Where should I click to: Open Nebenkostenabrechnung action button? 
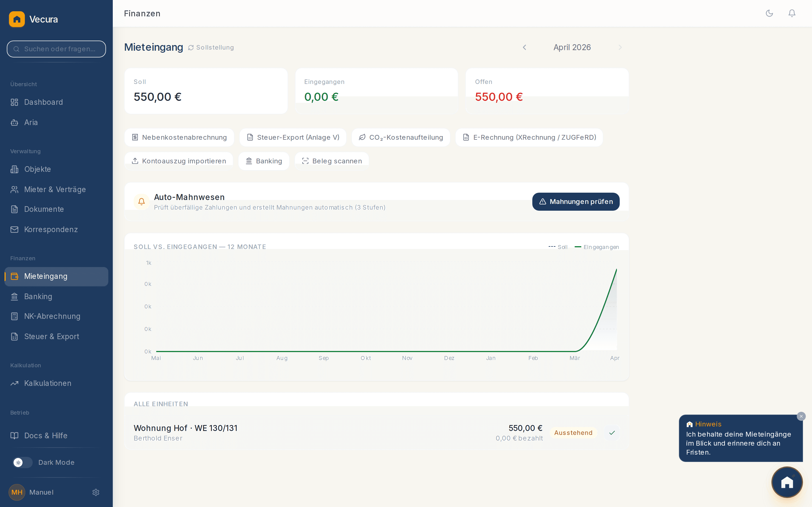click(x=179, y=137)
